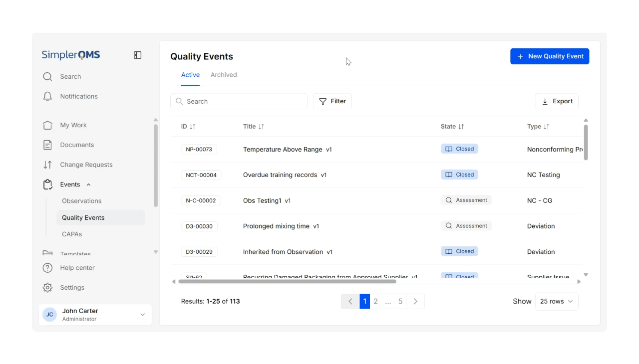Go to page 5 of results
Image resolution: width=639 pixels, height=364 pixels.
pyautogui.click(x=400, y=301)
